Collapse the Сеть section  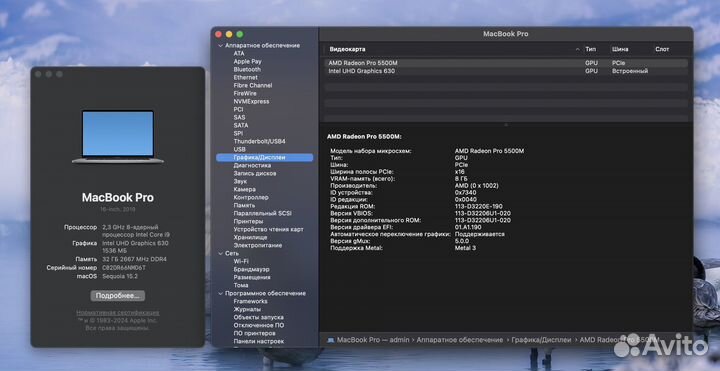coord(220,253)
